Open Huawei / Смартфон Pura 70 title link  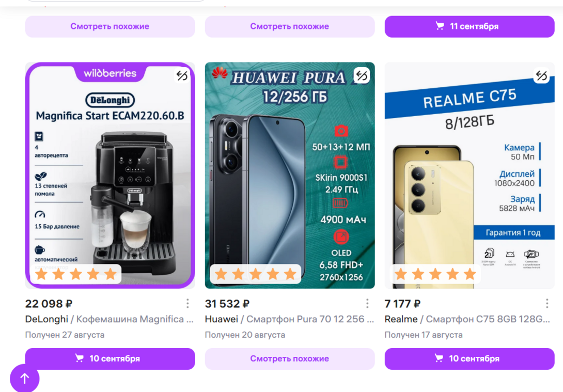(289, 319)
